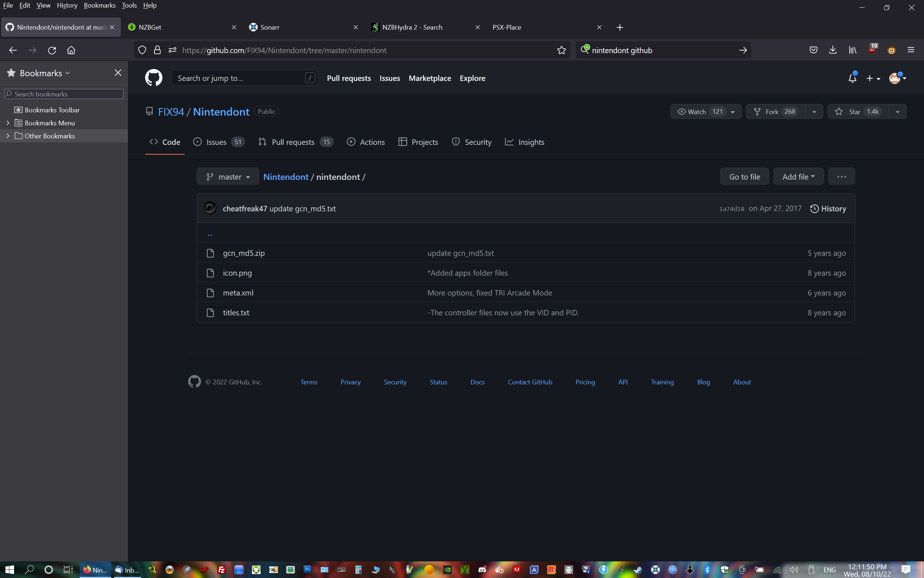This screenshot has width=924, height=578.
Task: Open the meta.xml file
Action: pyautogui.click(x=238, y=293)
